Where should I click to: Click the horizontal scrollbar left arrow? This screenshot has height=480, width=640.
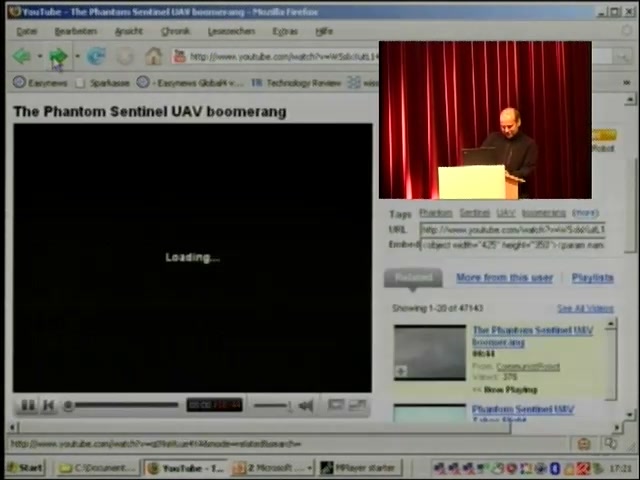click(x=13, y=427)
